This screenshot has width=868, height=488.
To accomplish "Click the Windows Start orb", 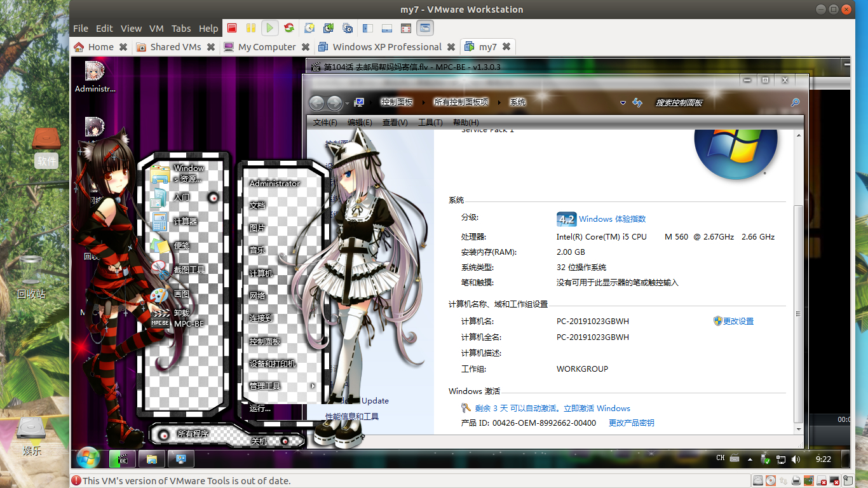I will point(88,458).
